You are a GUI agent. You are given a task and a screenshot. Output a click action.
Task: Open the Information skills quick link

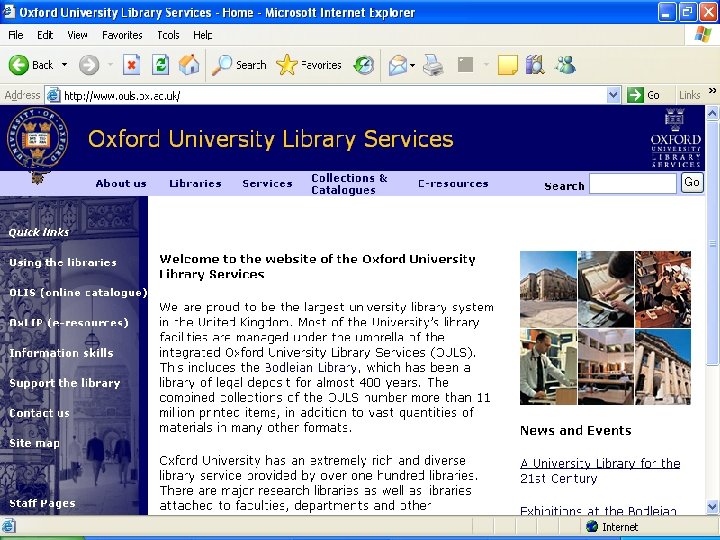pyautogui.click(x=61, y=353)
